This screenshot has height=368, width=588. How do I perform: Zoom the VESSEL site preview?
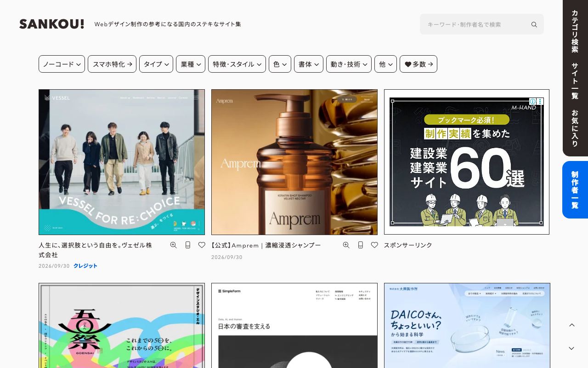point(173,245)
